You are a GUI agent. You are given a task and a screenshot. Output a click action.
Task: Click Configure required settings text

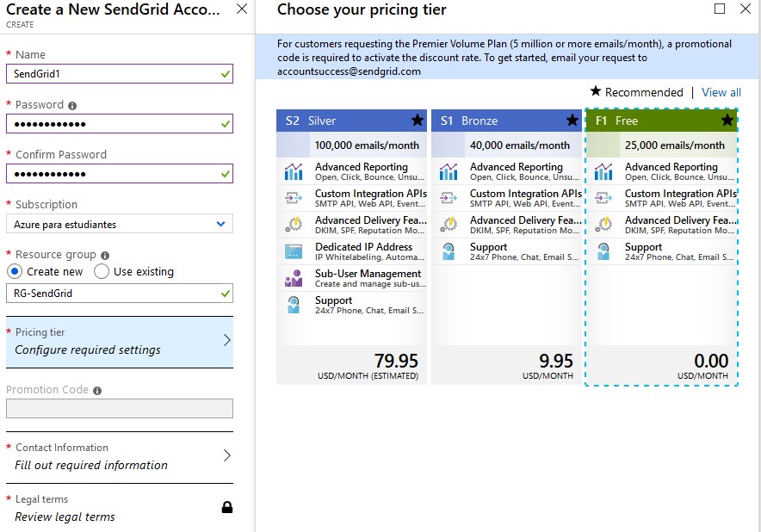87,350
